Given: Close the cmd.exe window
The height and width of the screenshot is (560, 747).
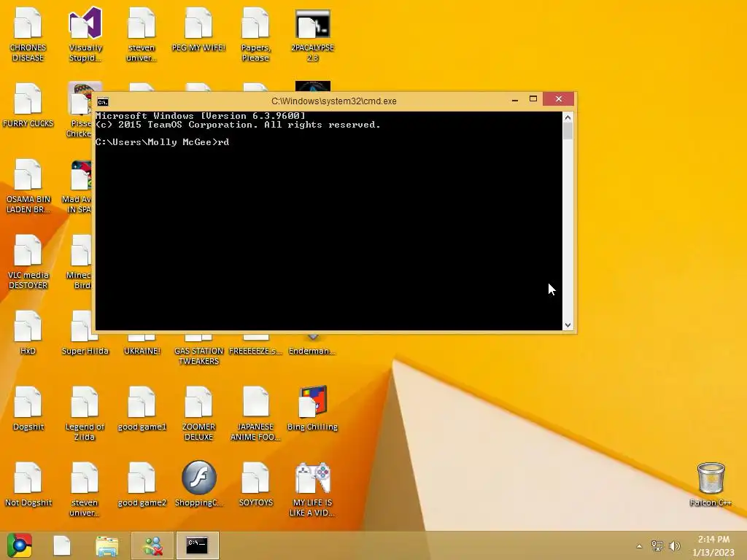Looking at the screenshot, I should (x=558, y=99).
